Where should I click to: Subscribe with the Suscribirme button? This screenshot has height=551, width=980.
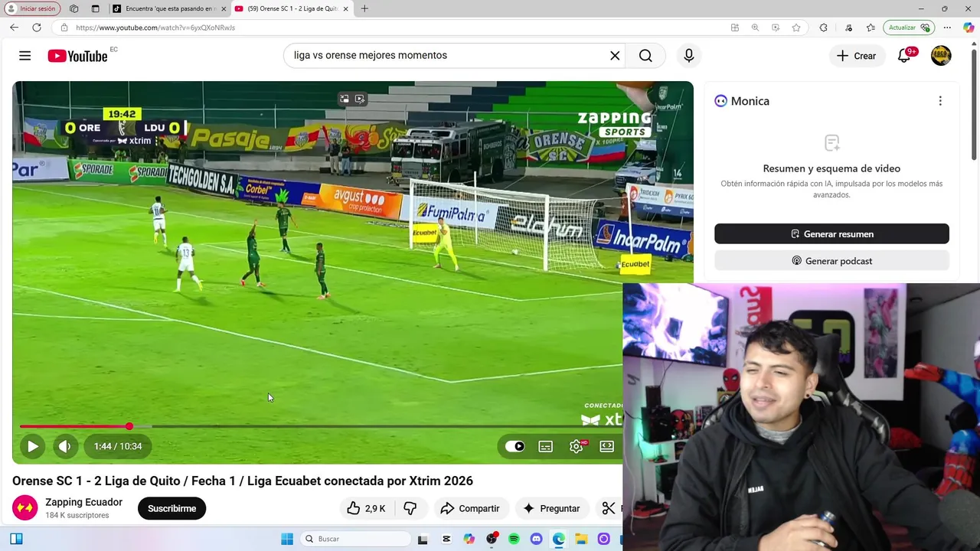(171, 508)
